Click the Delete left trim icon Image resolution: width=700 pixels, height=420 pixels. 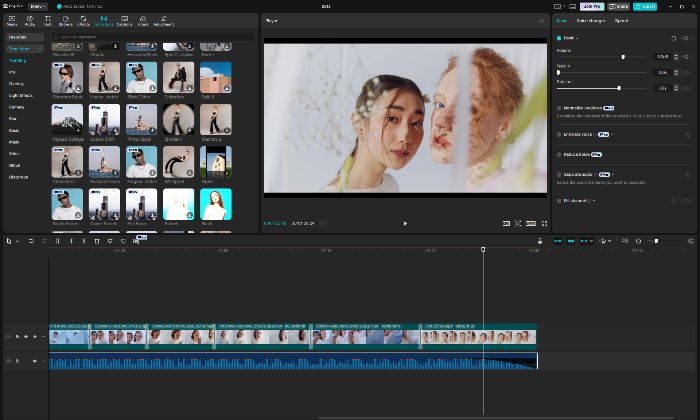pos(71,241)
